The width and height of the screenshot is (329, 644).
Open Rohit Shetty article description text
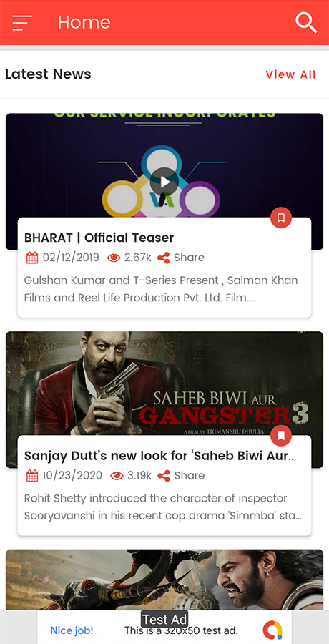(x=163, y=507)
